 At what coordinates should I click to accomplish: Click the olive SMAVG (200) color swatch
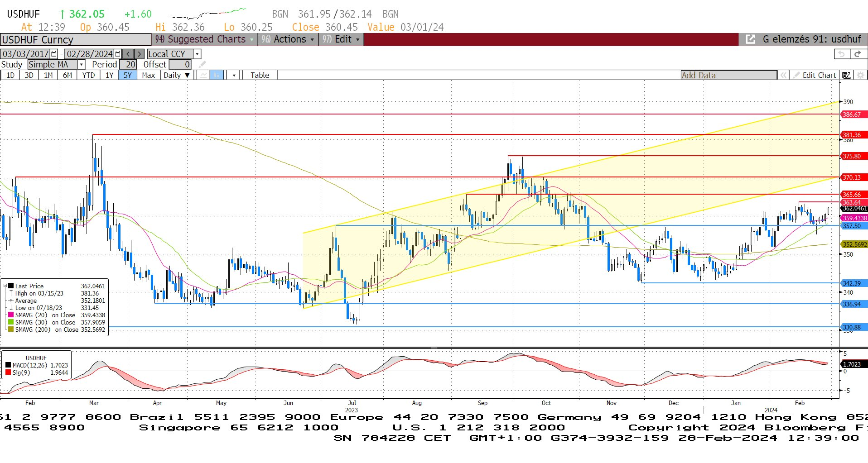coord(11,329)
